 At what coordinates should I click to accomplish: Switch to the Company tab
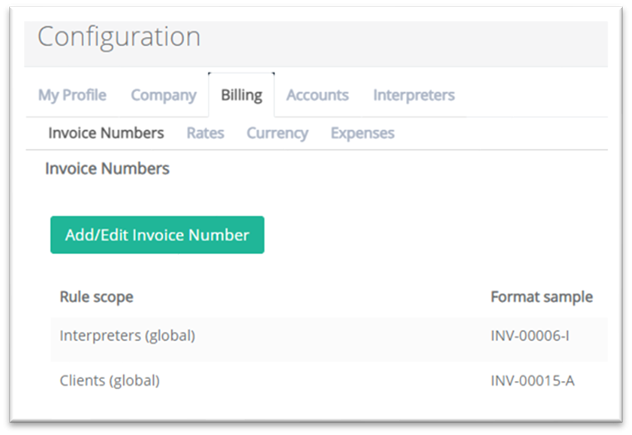pos(163,95)
